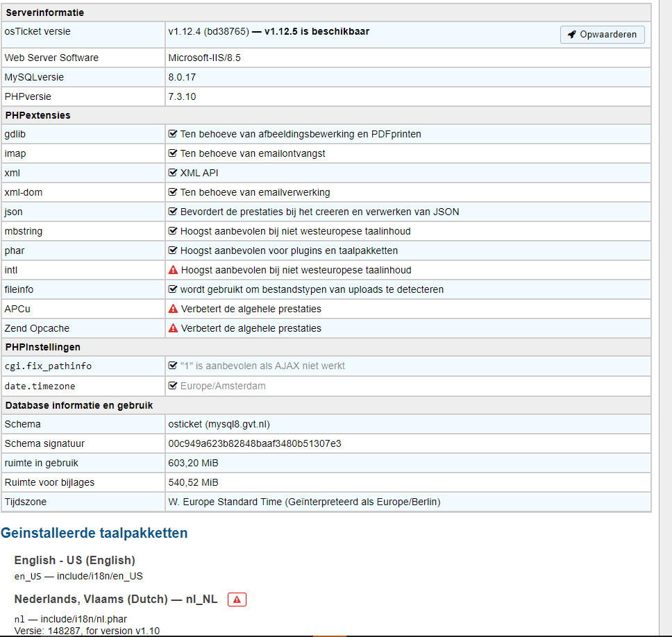
Task: Click the cgi.fix_pathinfo check icon
Action: (x=173, y=366)
